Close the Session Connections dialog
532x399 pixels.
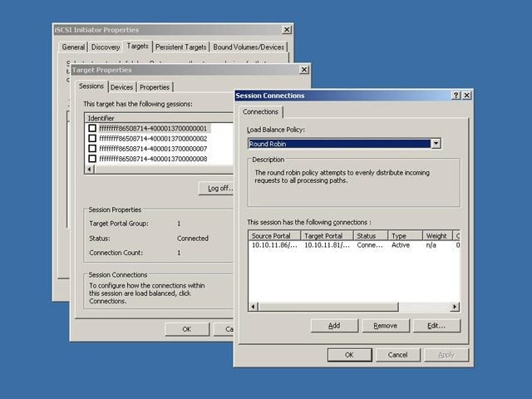tap(467, 96)
